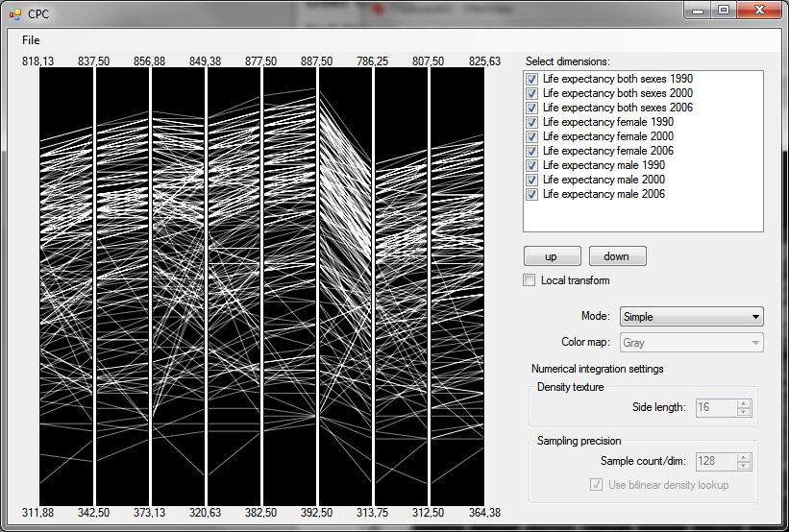Click the 887,50 top axis value
Viewport: 789px width, 532px height.
(316, 61)
